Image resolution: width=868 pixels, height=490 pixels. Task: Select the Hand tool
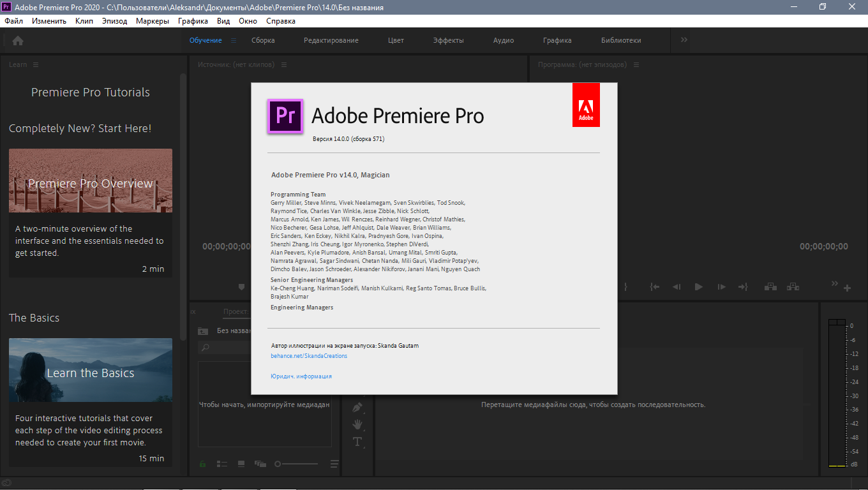357,424
